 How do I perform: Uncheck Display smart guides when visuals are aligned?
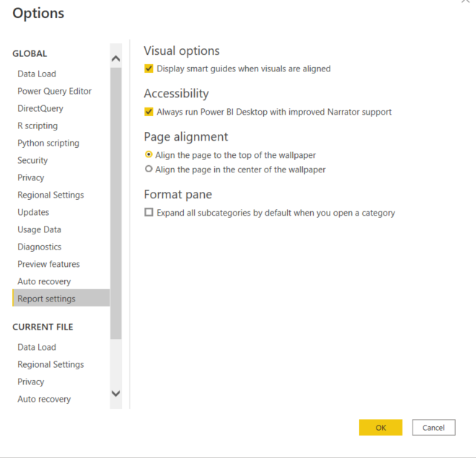point(149,69)
